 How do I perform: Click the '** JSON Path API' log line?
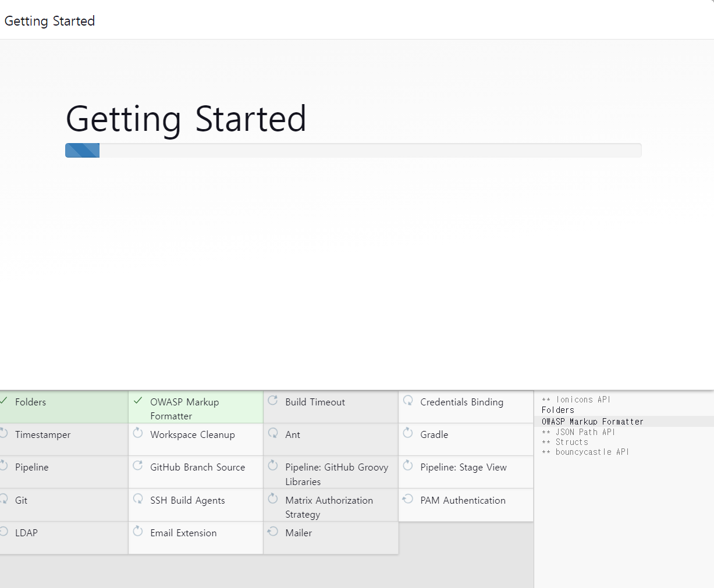[578, 432]
